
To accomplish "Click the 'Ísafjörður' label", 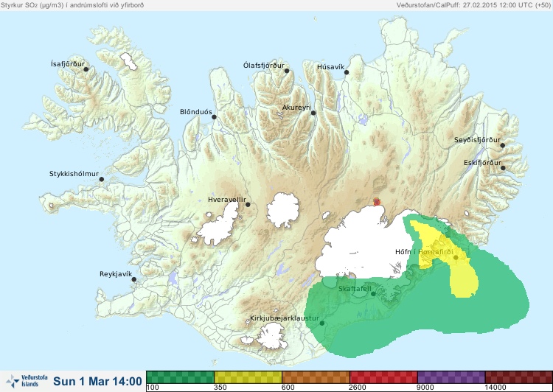I will coord(68,64).
